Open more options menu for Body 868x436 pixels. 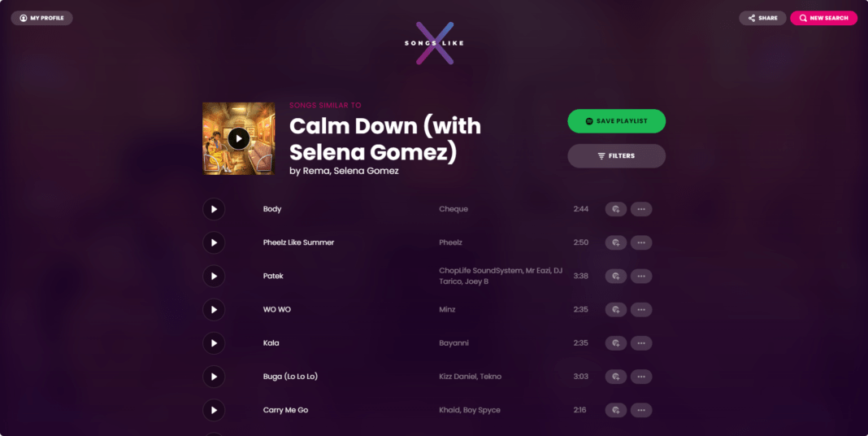click(x=641, y=209)
